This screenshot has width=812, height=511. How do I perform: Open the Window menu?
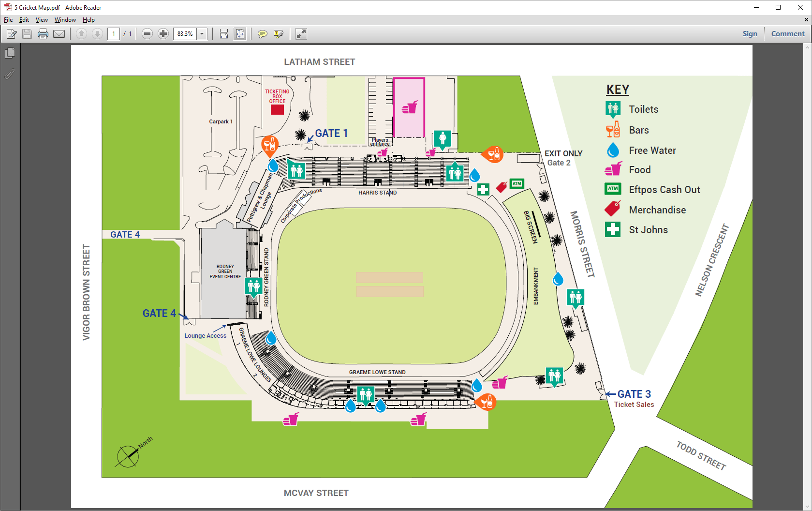coord(65,20)
